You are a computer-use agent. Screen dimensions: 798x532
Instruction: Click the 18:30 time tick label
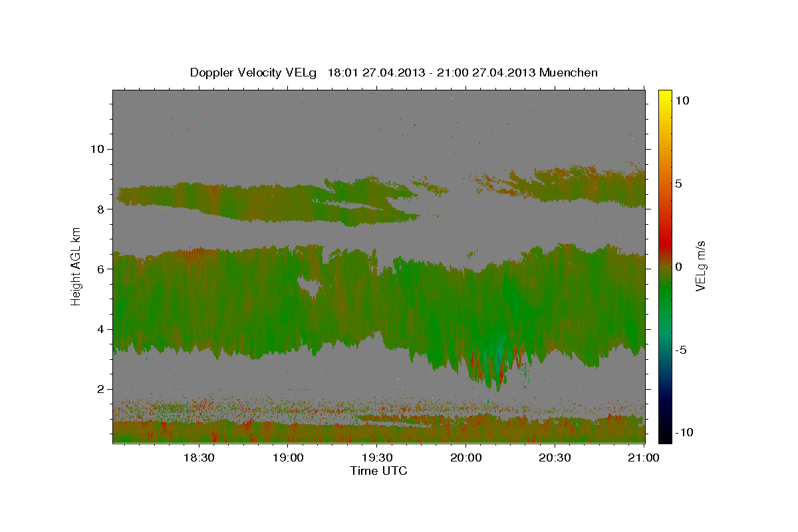click(198, 458)
